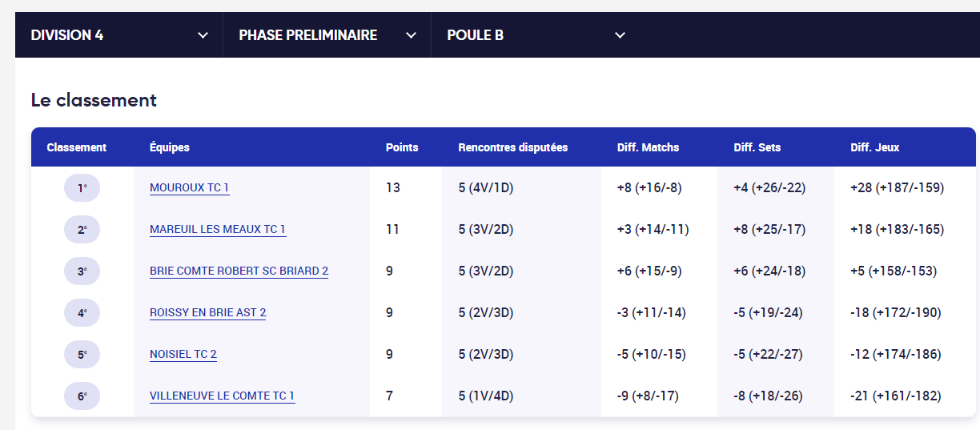Open MAREUIL LES MEAUX TC 1 link
The image size is (980, 430).
(218, 230)
